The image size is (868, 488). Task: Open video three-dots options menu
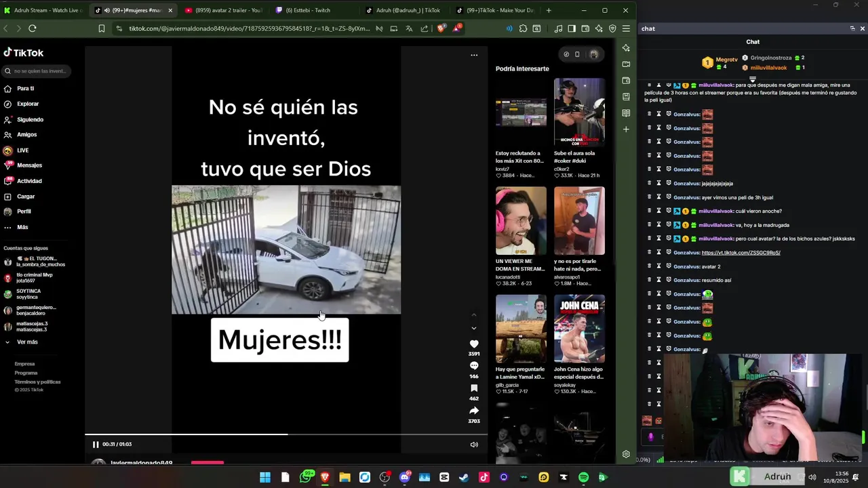coord(474,55)
